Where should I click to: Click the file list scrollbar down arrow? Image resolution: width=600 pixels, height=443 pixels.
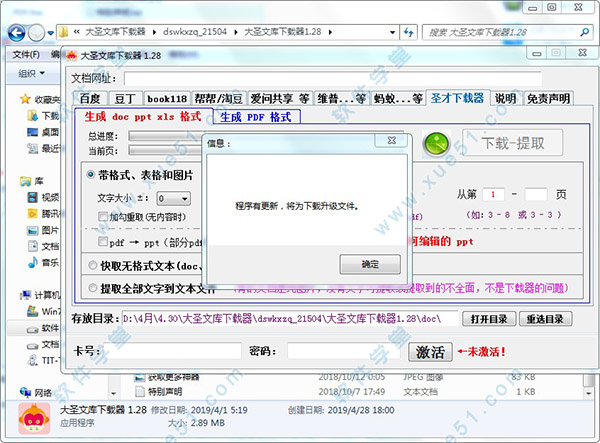(x=588, y=393)
